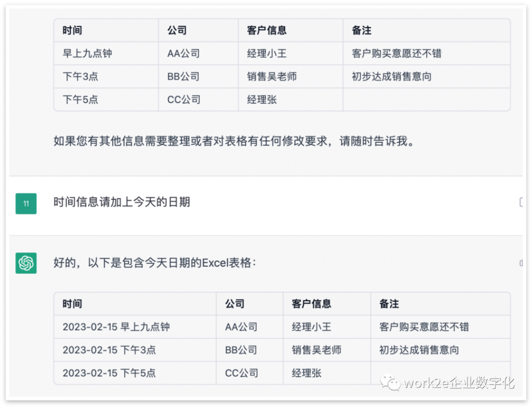The image size is (532, 406).
Task: Click the ChatGPT green logo avatar
Action: pyautogui.click(x=25, y=263)
